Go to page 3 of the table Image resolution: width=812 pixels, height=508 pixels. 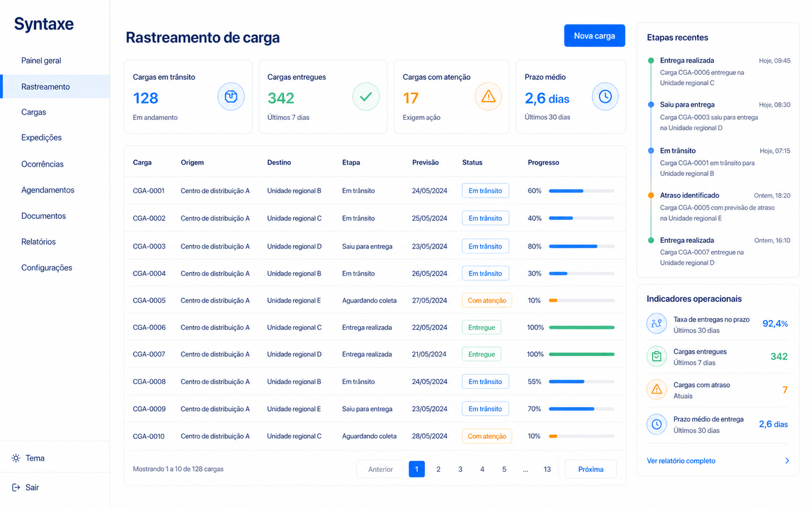tap(460, 469)
